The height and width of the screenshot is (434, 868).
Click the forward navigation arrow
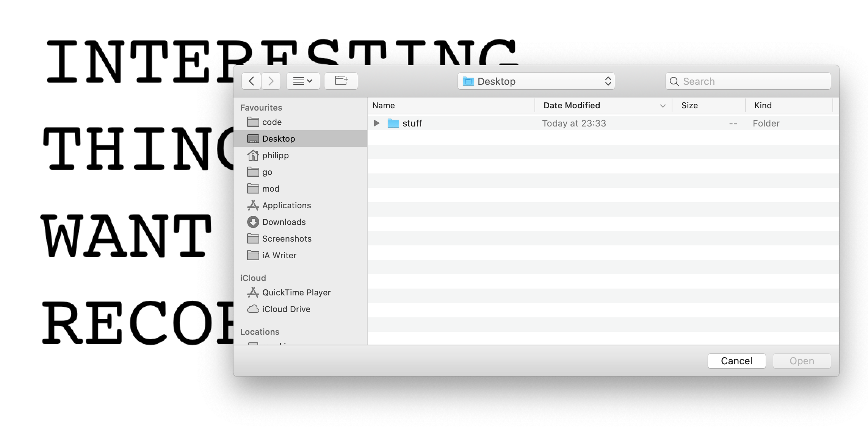point(271,81)
